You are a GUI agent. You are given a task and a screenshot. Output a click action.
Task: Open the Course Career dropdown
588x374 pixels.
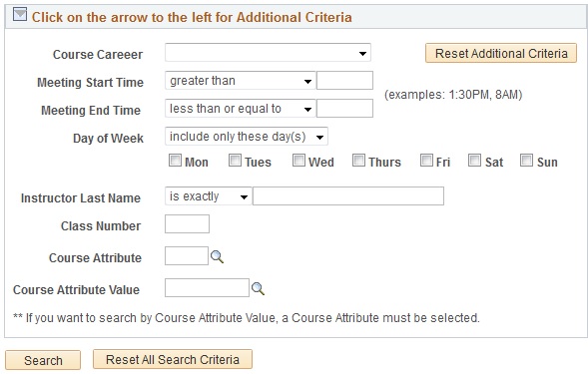tap(268, 53)
